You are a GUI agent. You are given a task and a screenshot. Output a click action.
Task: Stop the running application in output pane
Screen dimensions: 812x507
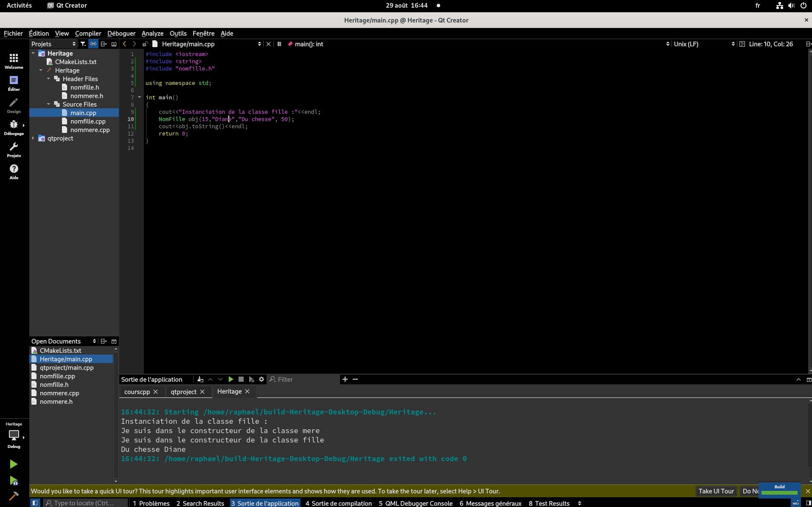click(x=241, y=379)
